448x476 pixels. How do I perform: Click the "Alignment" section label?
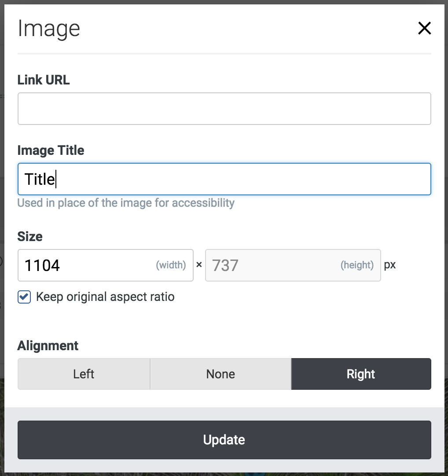(x=48, y=346)
